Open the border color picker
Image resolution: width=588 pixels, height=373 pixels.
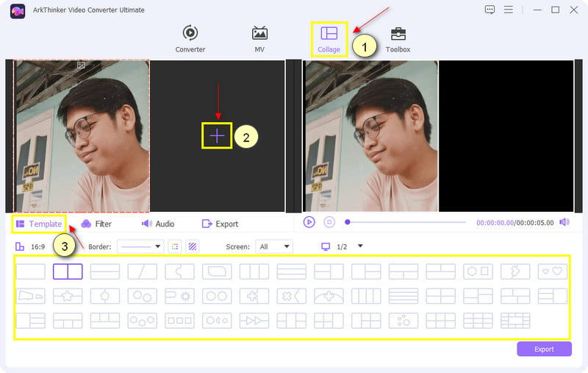175,246
